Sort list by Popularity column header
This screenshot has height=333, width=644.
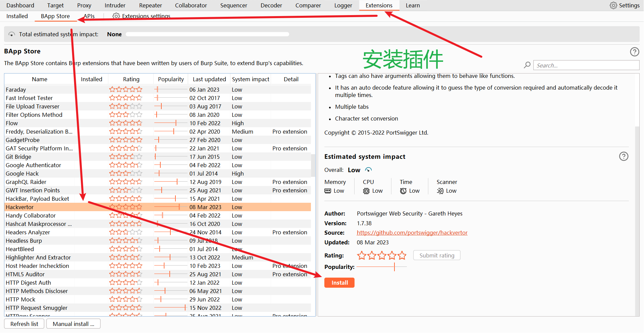[171, 79]
